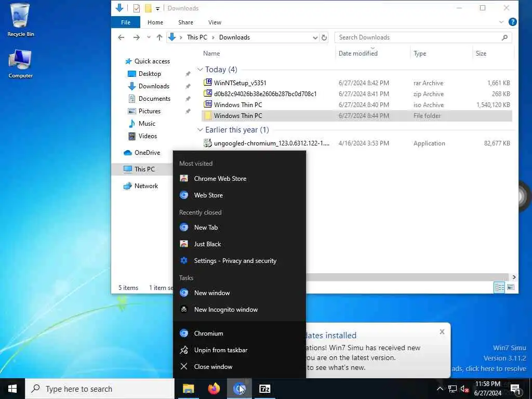The width and height of the screenshot is (532, 399).
Task: Open Recycle Bin desktop icon
Action: (21, 20)
